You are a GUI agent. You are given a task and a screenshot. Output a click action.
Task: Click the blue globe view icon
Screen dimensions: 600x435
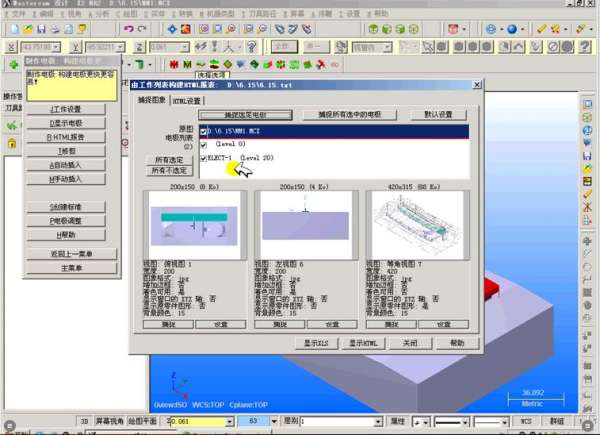click(x=491, y=29)
